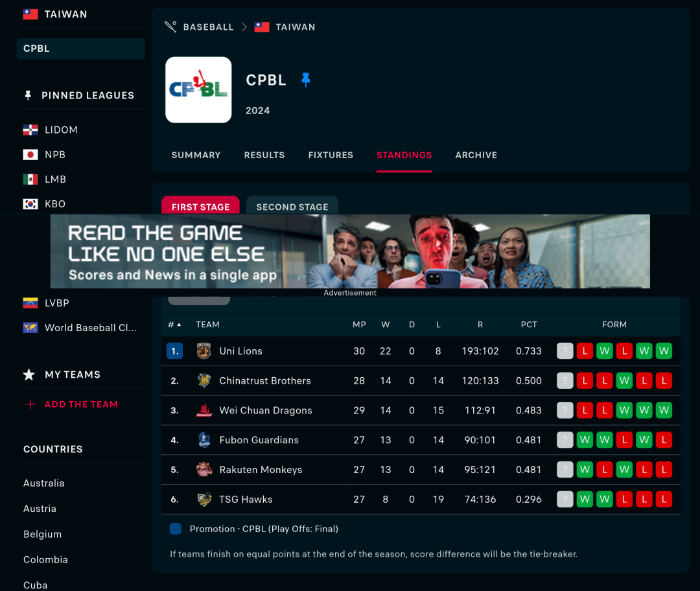Switch to the Second Stage tab
This screenshot has width=700, height=591.
pyautogui.click(x=292, y=205)
